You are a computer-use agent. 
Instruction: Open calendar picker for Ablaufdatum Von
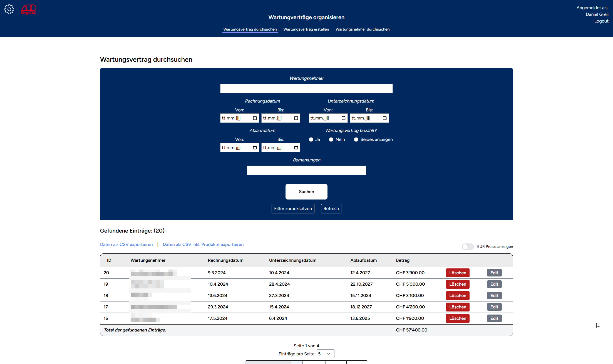tap(255, 148)
